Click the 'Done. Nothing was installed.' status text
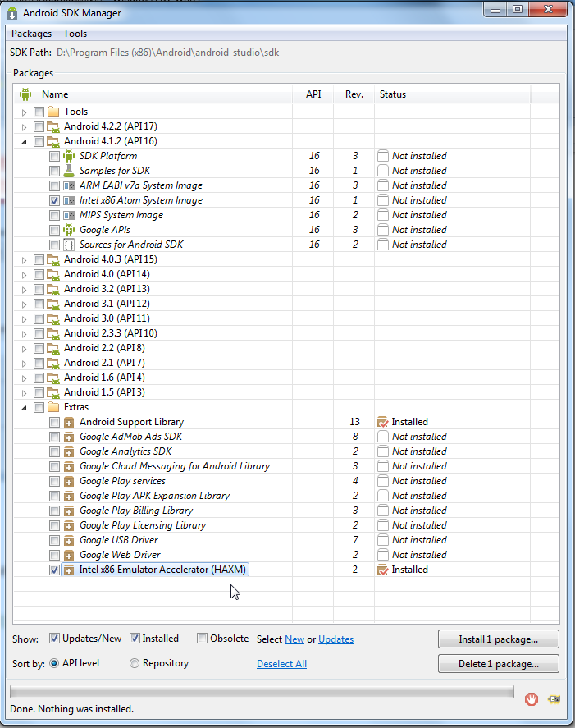575x728 pixels. pyautogui.click(x=71, y=709)
